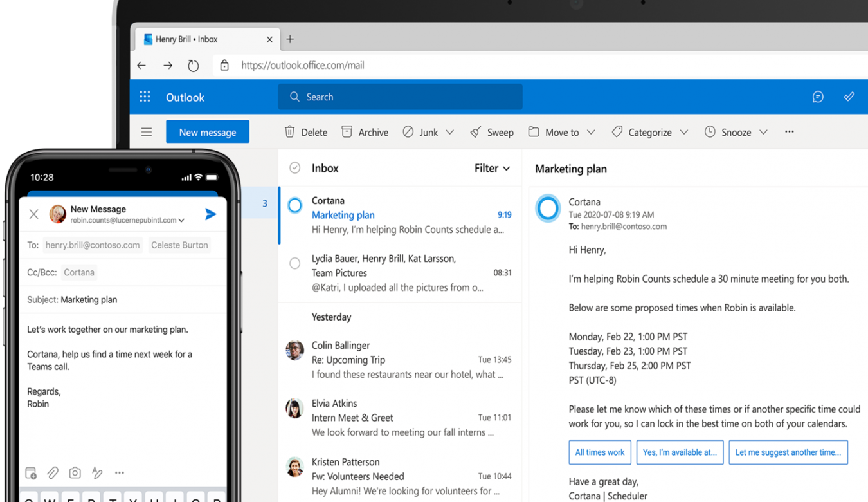
Task: Click the attach paperclip icon on phone
Action: pyautogui.click(x=53, y=472)
